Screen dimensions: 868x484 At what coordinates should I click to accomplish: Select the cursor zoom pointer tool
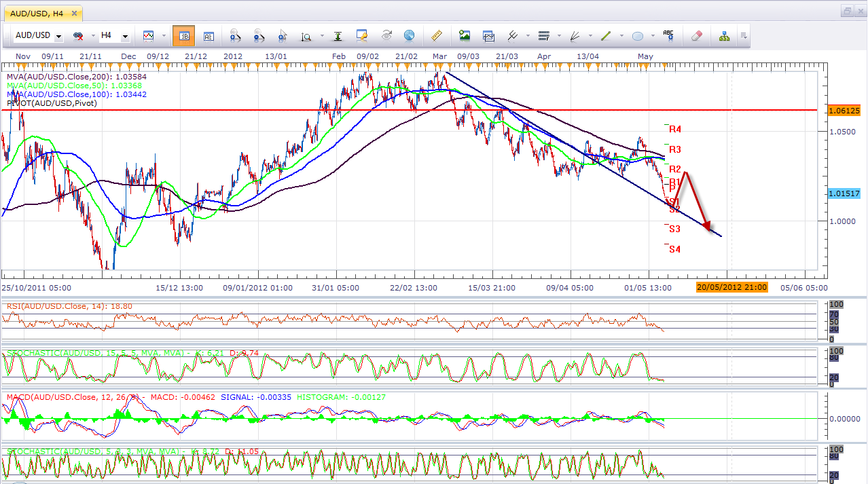(x=283, y=35)
